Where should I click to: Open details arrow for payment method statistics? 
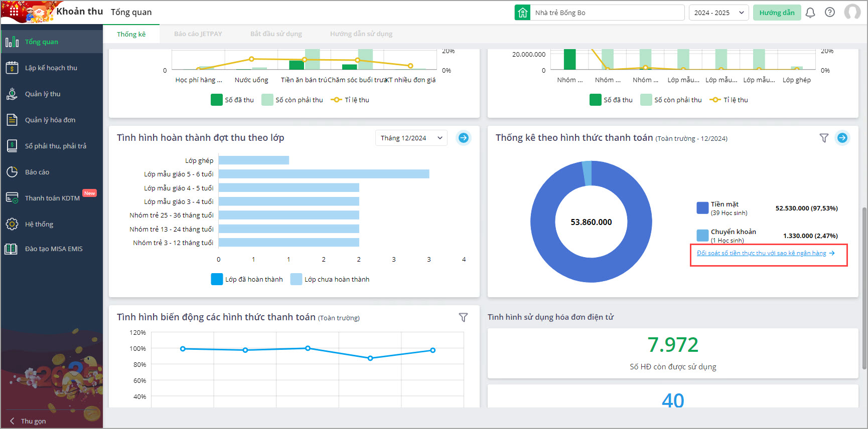pyautogui.click(x=842, y=138)
